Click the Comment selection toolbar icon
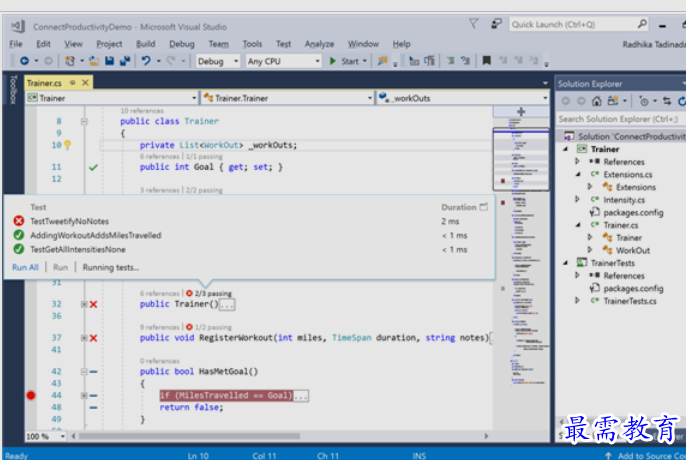 tap(450, 61)
